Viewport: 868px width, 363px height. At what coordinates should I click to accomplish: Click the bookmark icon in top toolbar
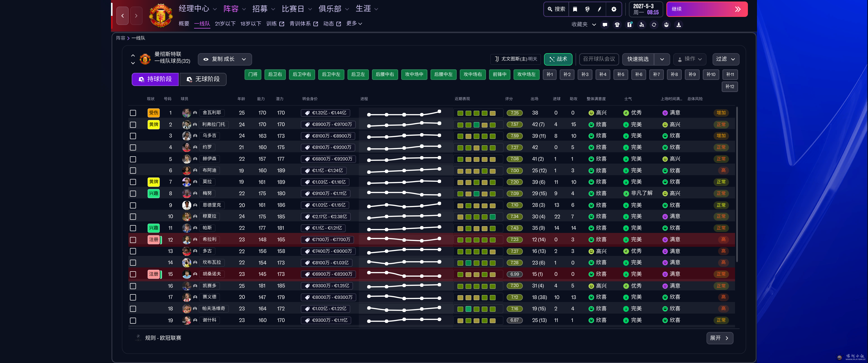click(x=575, y=9)
